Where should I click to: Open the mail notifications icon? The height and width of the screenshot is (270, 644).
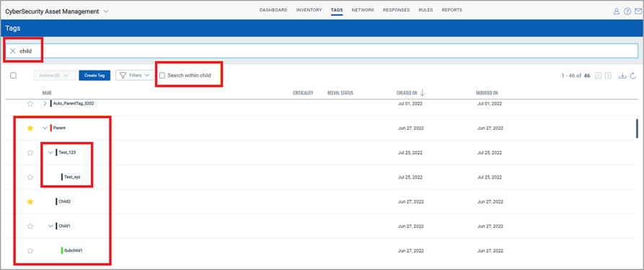click(x=638, y=12)
